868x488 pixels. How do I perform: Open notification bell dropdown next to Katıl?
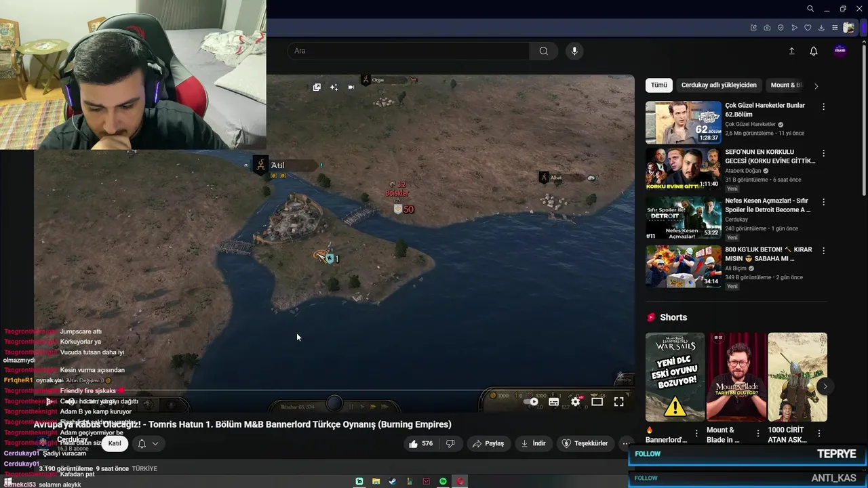point(148,444)
